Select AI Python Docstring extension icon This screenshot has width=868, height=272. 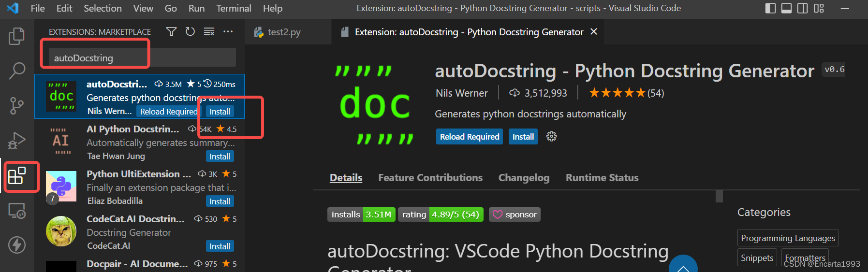[61, 142]
